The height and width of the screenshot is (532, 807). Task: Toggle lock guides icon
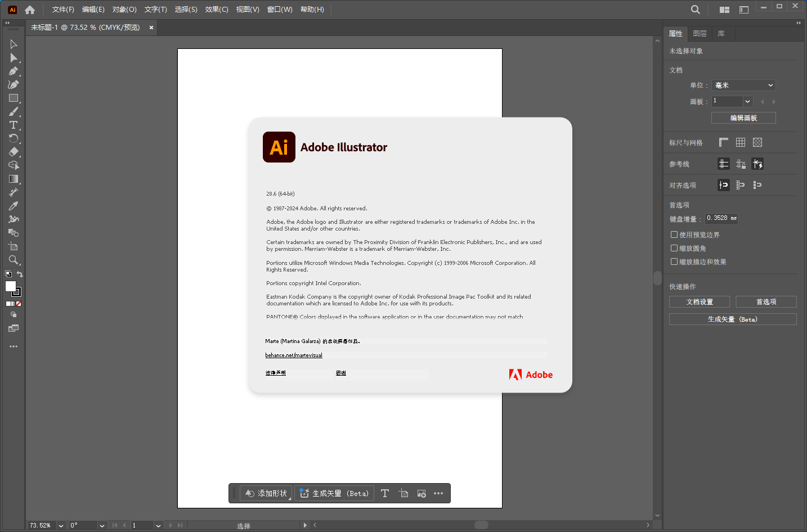coord(741,164)
